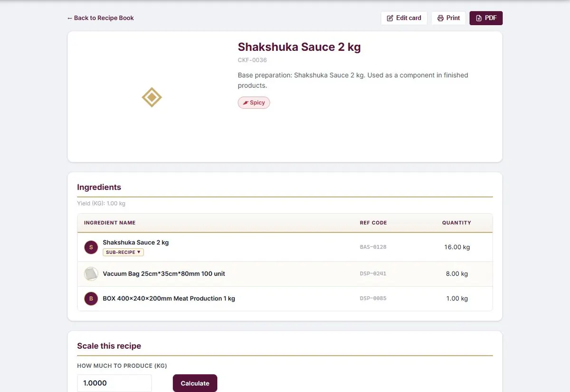This screenshot has height=392, width=570.
Task: Focus the How Much to Produce field
Action: coord(114,383)
